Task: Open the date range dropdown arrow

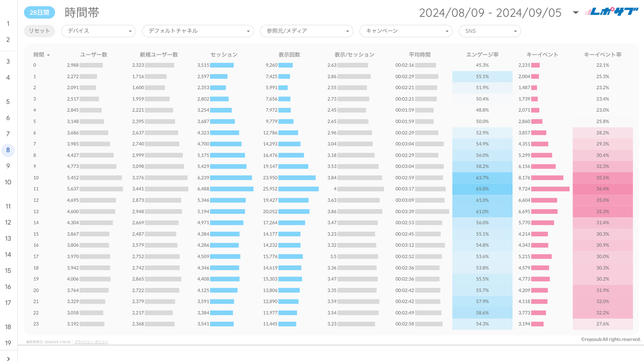Action: (575, 12)
